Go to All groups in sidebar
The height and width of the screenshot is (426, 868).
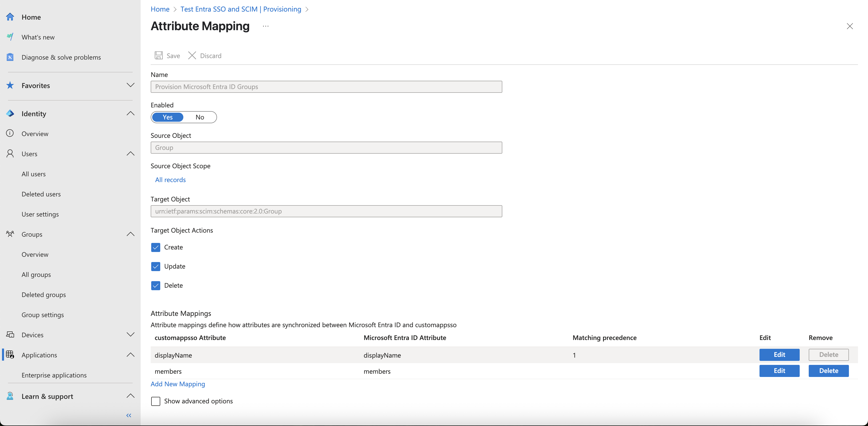coord(36,275)
